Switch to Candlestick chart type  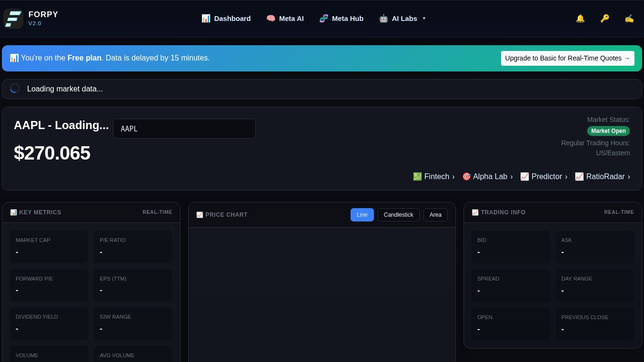click(399, 215)
